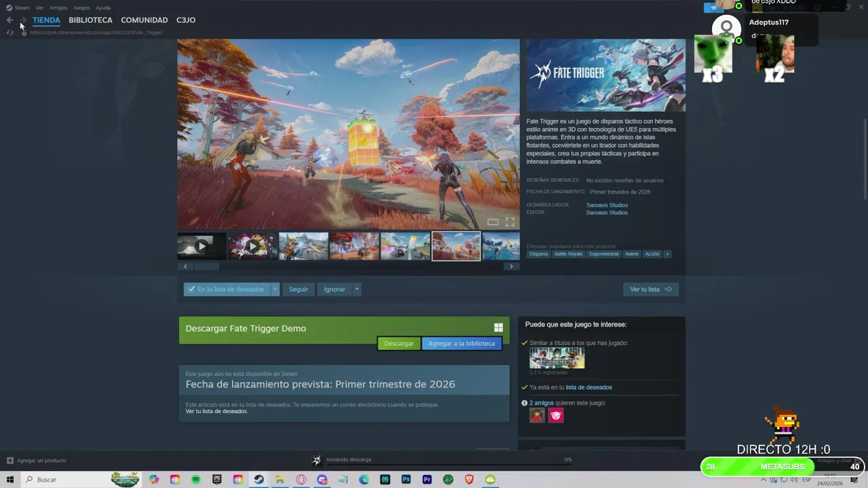Switch to the BIBLIOTECA tab
Screen dimensions: 868x488
coord(90,20)
